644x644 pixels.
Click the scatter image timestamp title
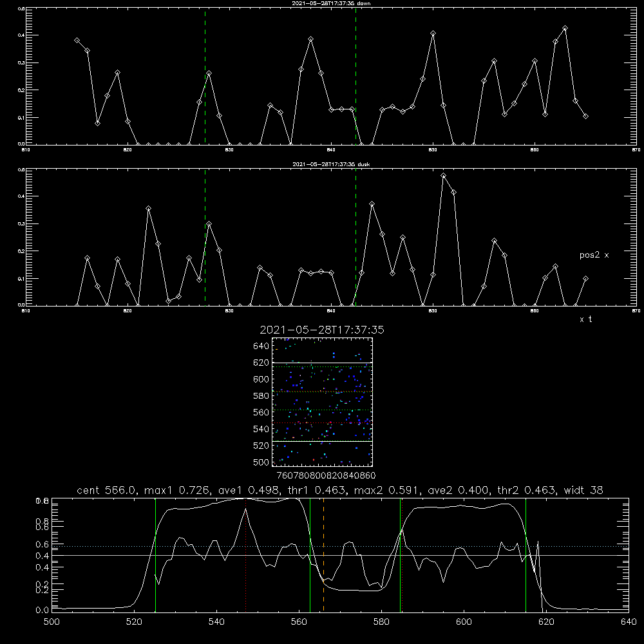322,330
